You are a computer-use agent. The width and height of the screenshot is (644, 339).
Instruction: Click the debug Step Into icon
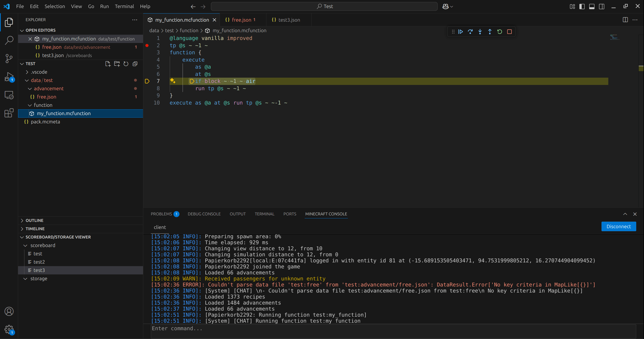click(x=480, y=32)
